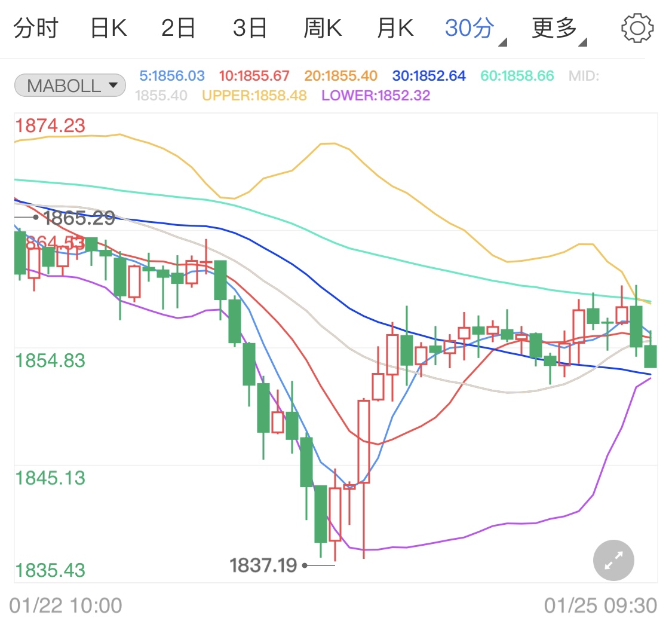Viewport: 672px width, 633px height.
Task: Click the last green candlestick at right edge
Action: [650, 356]
